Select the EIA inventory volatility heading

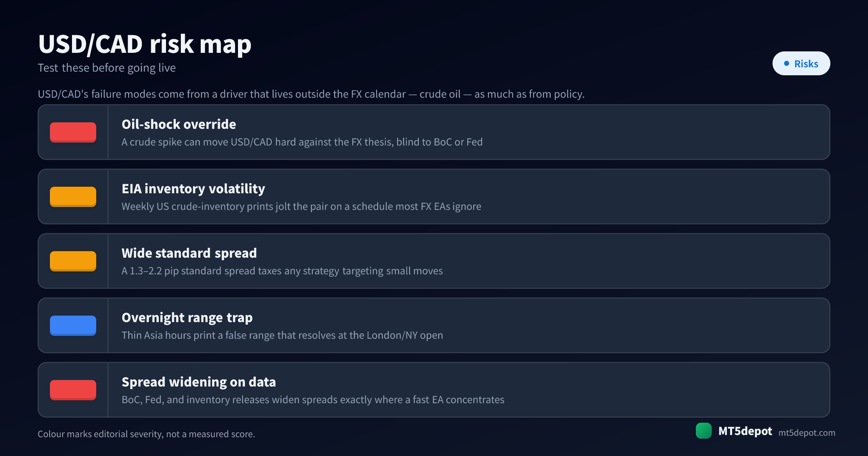pyautogui.click(x=193, y=189)
